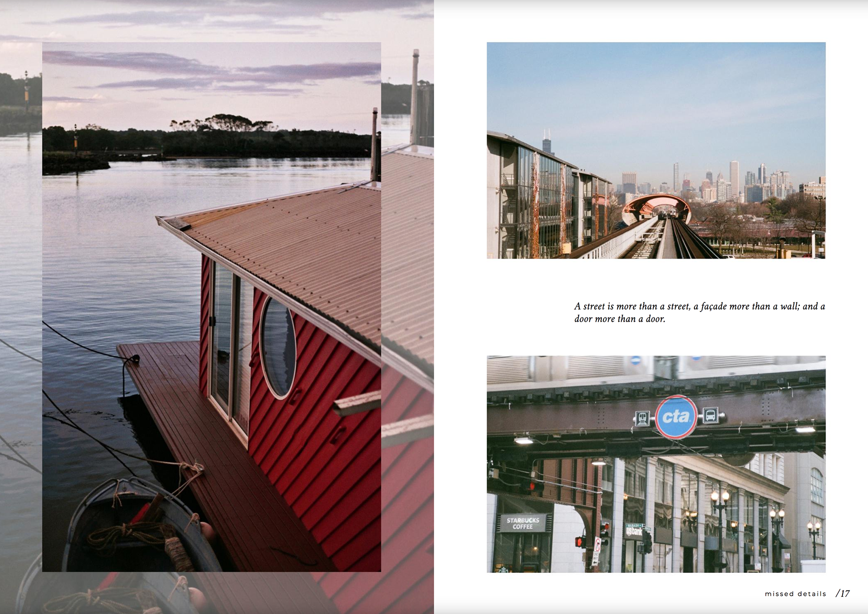Click the US Bank sign
868x614 pixels.
click(x=633, y=531)
